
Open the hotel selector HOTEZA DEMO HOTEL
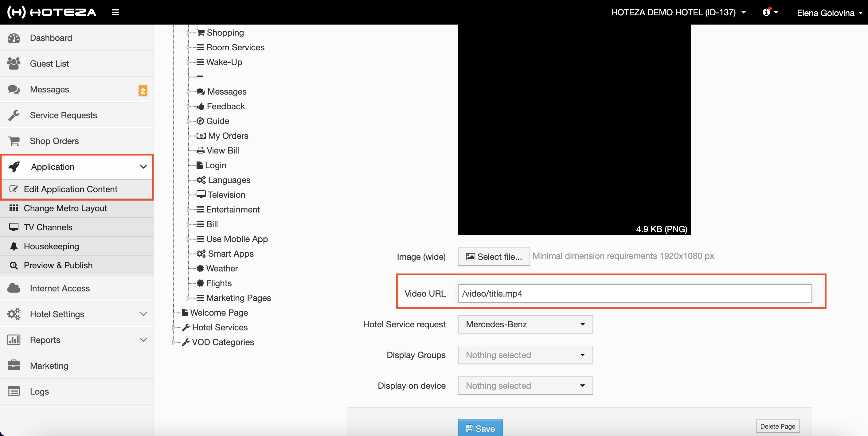coord(678,13)
